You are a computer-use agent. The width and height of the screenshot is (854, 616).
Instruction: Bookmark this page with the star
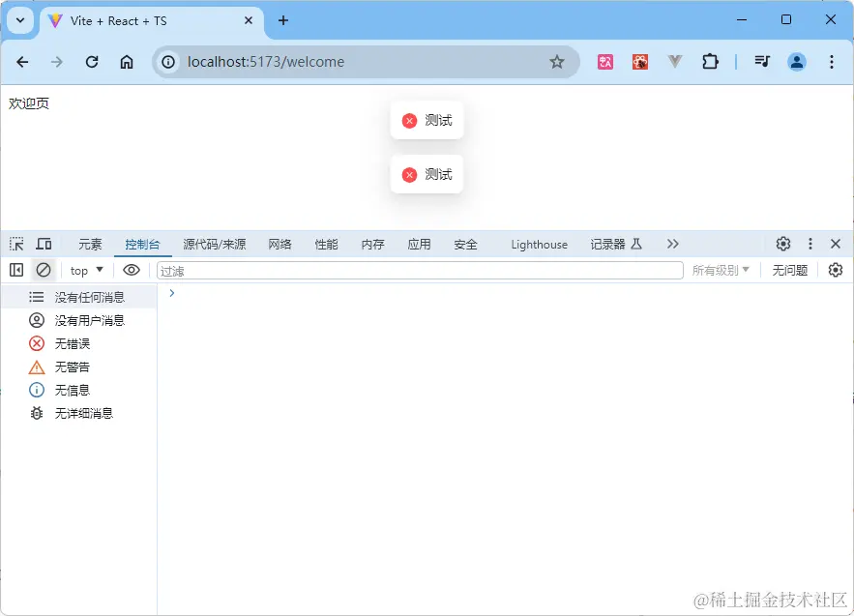coord(557,62)
